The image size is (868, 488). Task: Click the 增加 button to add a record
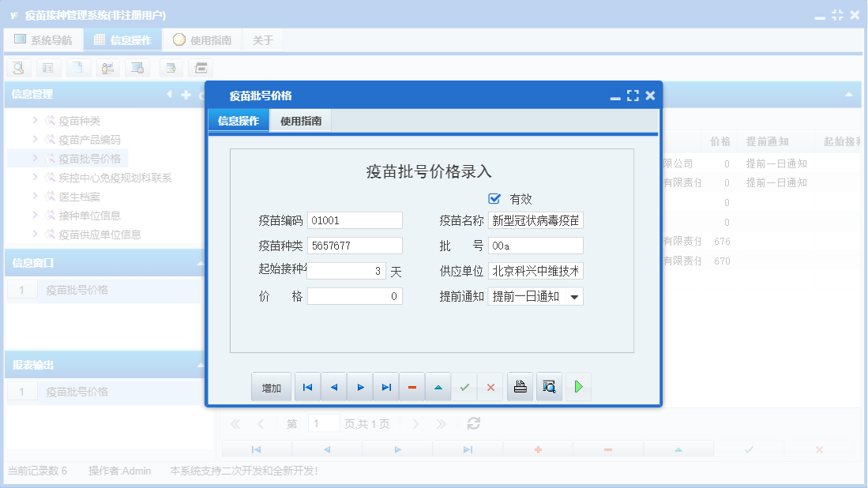tap(269, 386)
